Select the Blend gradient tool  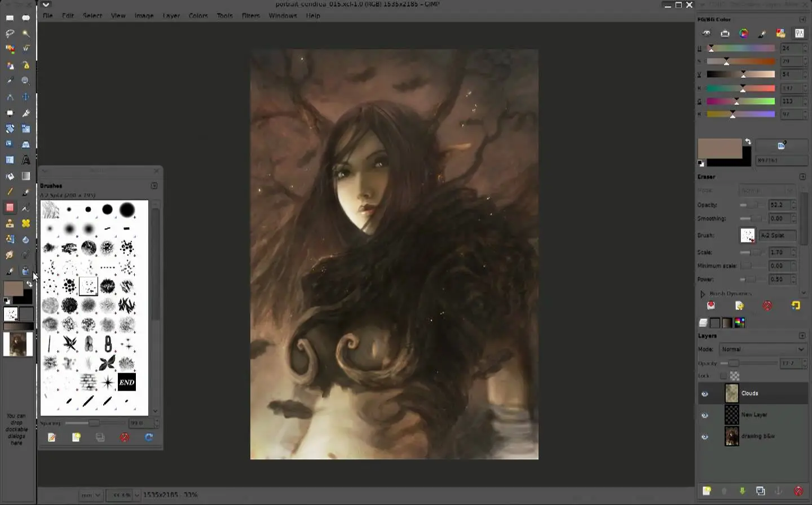pyautogui.click(x=25, y=176)
